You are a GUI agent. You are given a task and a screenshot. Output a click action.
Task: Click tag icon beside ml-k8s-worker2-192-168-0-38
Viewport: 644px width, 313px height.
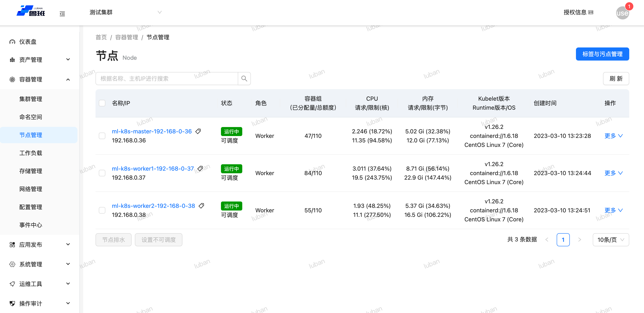click(201, 206)
